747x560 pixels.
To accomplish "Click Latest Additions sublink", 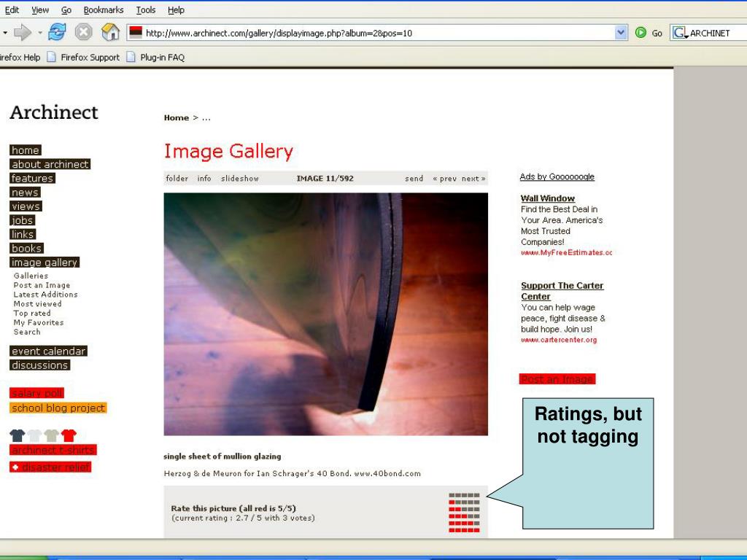I will coord(45,295).
